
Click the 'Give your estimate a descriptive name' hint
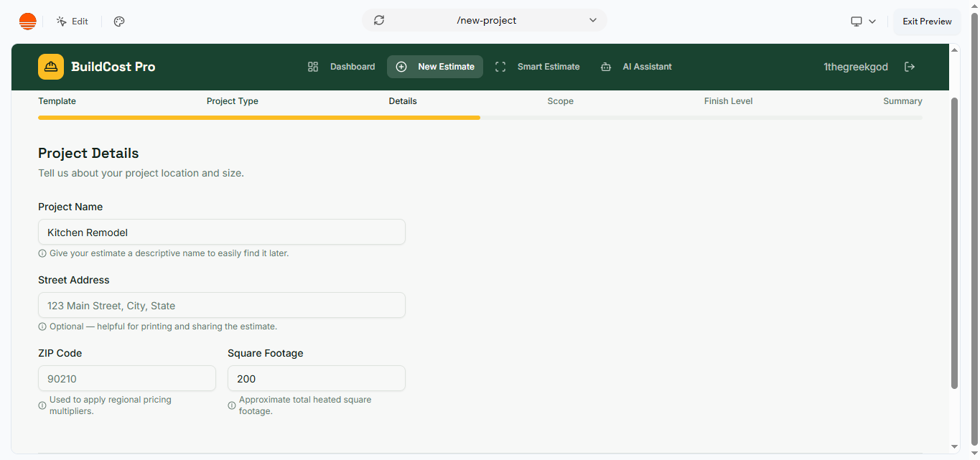(169, 253)
